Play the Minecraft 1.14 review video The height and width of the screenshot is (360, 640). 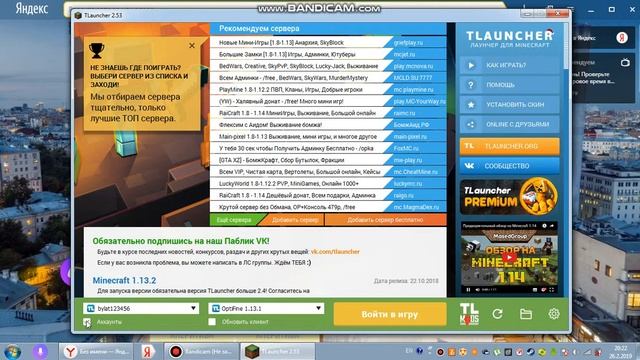(509, 258)
